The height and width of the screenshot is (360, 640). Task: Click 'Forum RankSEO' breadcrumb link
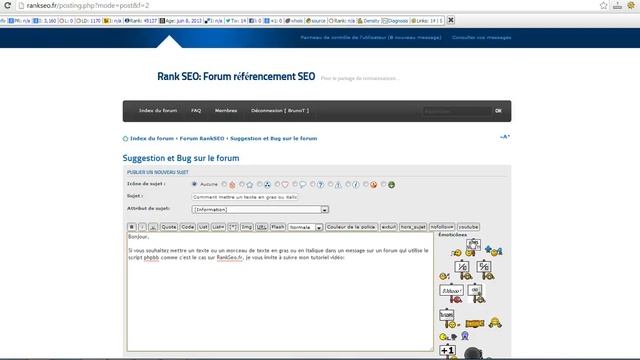point(202,138)
